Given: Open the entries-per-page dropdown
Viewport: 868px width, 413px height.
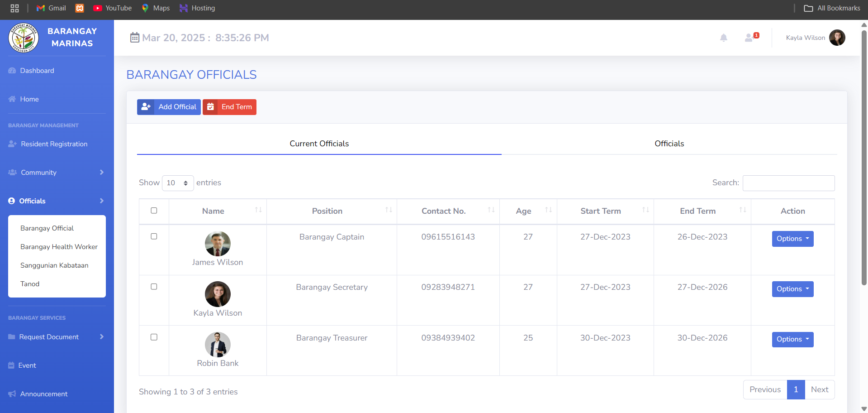Looking at the screenshot, I should point(177,183).
